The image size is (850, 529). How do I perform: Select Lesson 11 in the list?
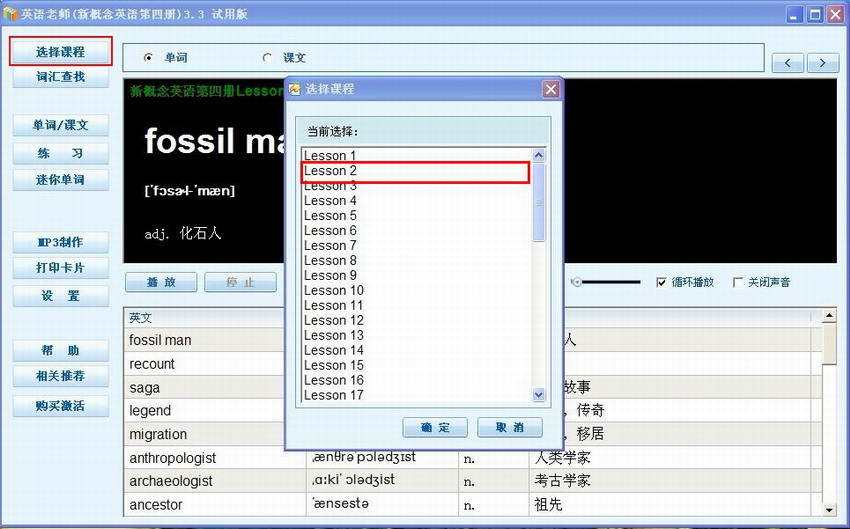pyautogui.click(x=416, y=306)
